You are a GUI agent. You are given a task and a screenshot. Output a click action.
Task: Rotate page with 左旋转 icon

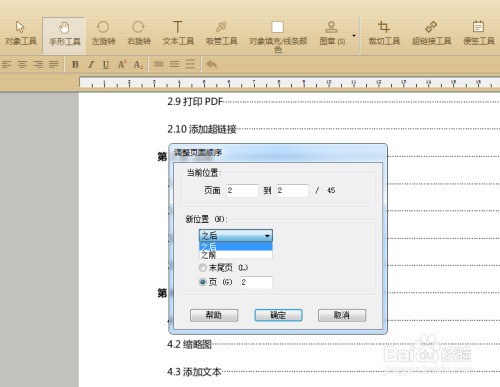[103, 34]
